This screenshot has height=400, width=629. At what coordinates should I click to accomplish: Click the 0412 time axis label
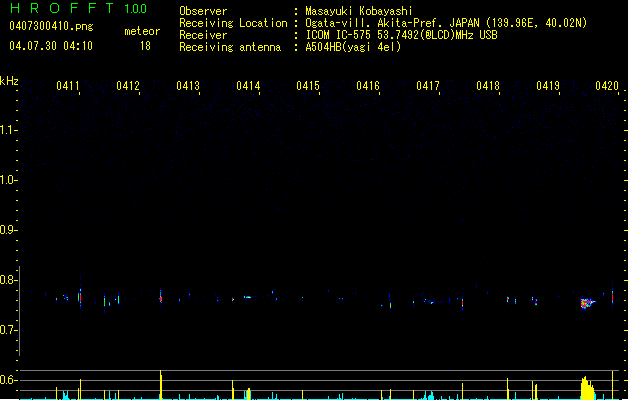tap(128, 85)
